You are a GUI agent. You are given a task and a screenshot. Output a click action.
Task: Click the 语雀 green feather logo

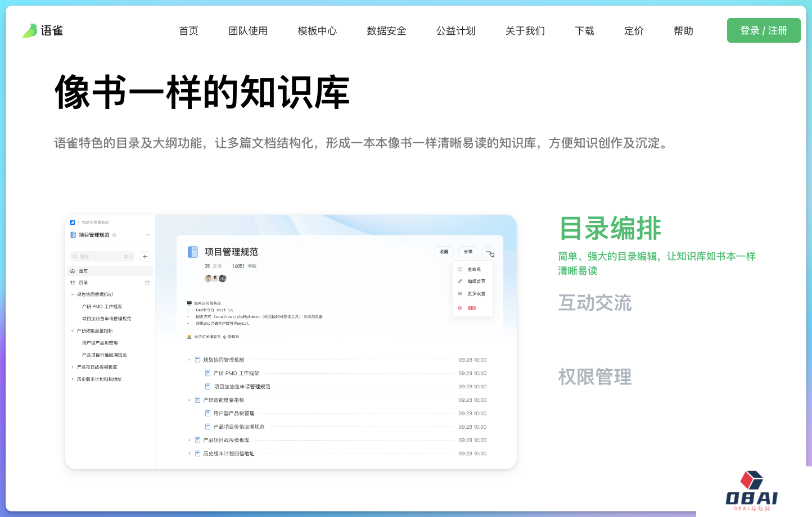click(30, 31)
